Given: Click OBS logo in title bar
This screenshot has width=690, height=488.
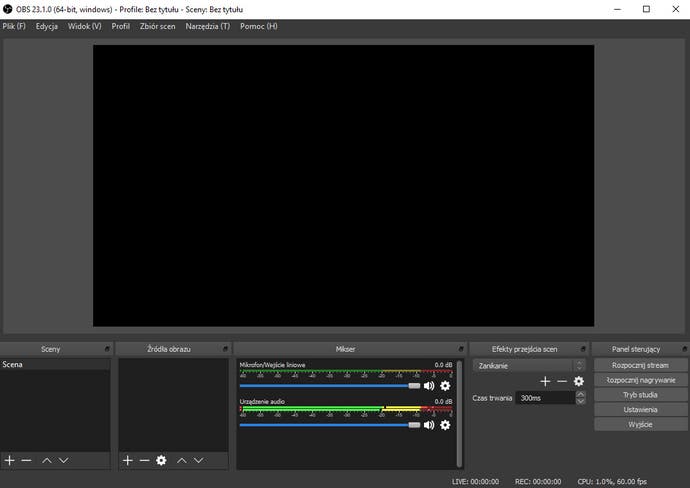Looking at the screenshot, I should (x=7, y=9).
